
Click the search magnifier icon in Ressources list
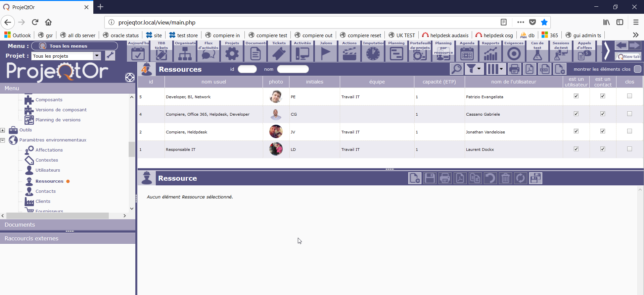coord(457,69)
